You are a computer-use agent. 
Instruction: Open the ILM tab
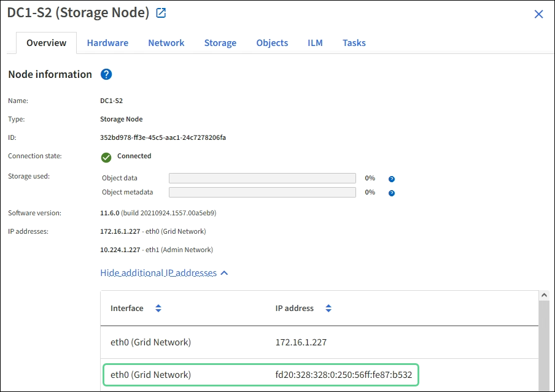315,43
